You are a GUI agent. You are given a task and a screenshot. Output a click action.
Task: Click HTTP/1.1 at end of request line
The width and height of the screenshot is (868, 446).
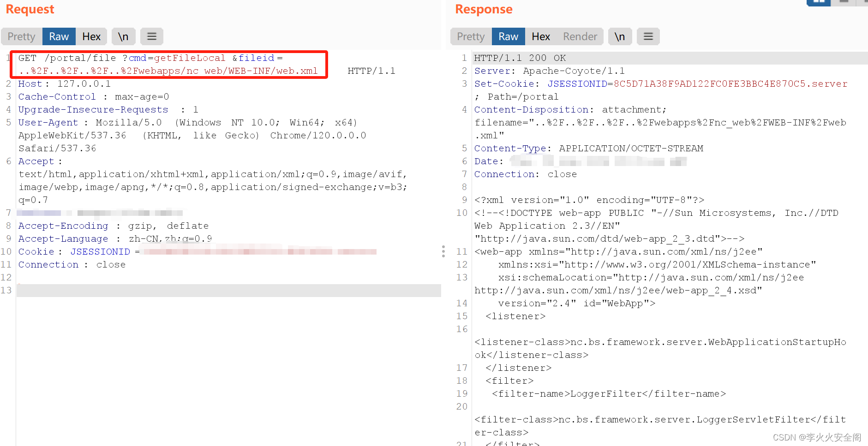click(371, 71)
